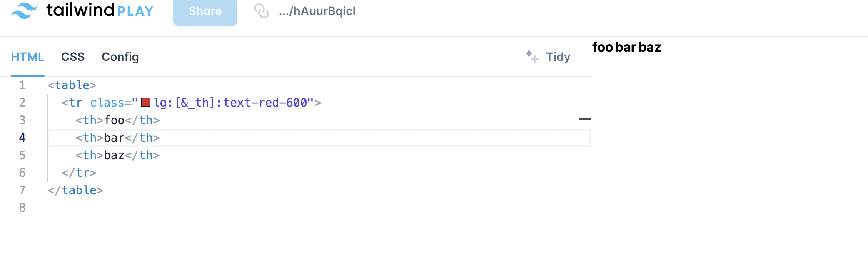Click the chain link icon beside the URL

click(262, 12)
